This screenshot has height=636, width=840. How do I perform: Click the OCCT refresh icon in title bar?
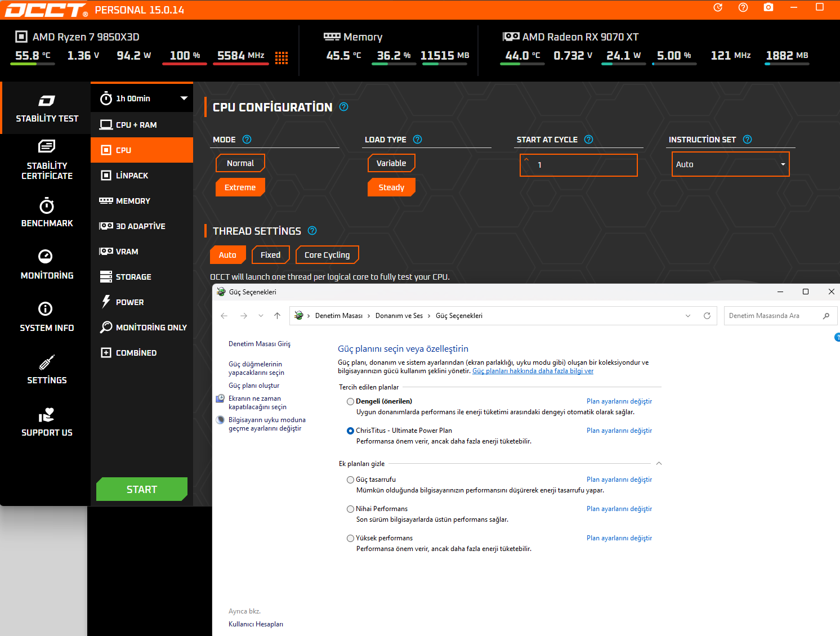[718, 7]
